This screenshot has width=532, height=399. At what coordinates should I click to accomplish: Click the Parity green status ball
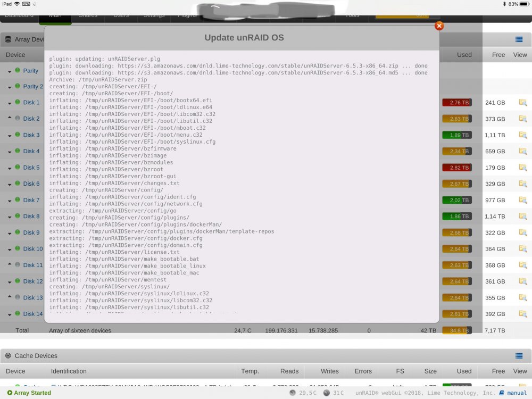pos(18,70)
